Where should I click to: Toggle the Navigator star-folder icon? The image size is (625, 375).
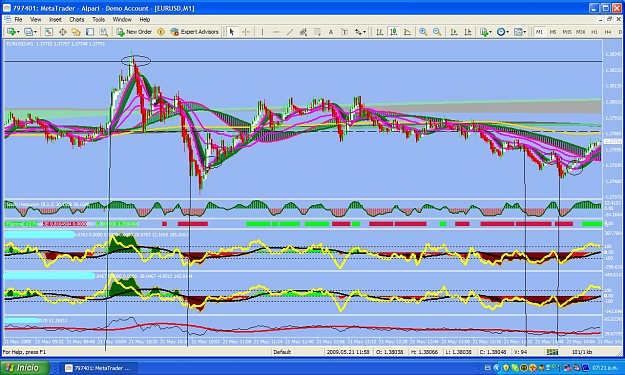(x=76, y=32)
